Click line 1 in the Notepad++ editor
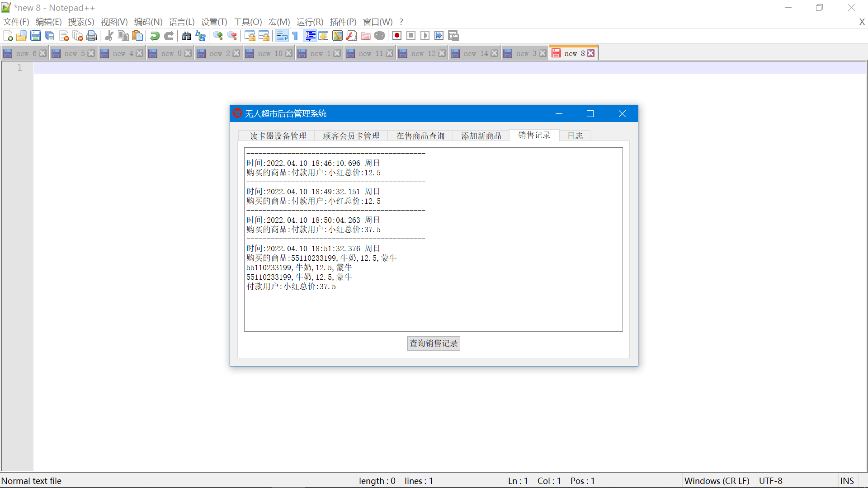 [450, 67]
